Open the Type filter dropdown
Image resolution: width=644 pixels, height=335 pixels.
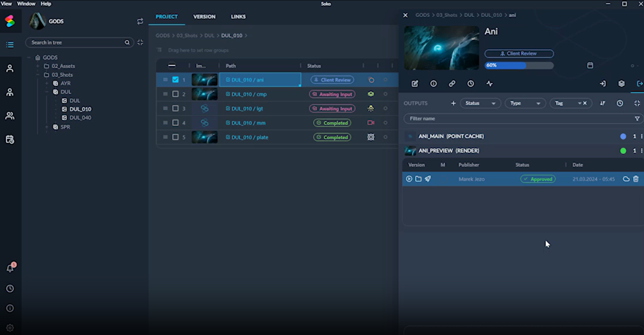[x=525, y=103]
